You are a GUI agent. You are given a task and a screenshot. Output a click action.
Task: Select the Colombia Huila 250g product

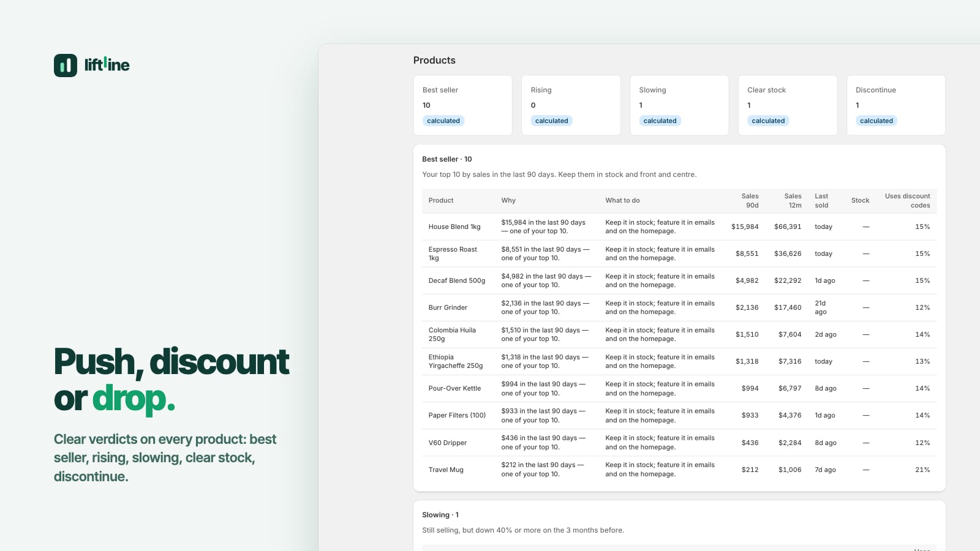coord(452,334)
